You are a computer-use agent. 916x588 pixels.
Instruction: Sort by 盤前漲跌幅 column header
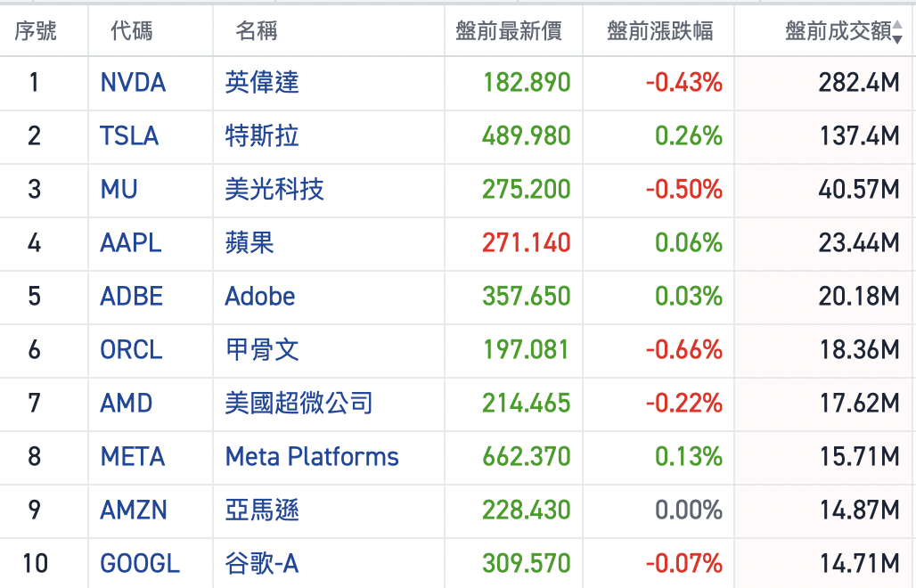click(659, 32)
